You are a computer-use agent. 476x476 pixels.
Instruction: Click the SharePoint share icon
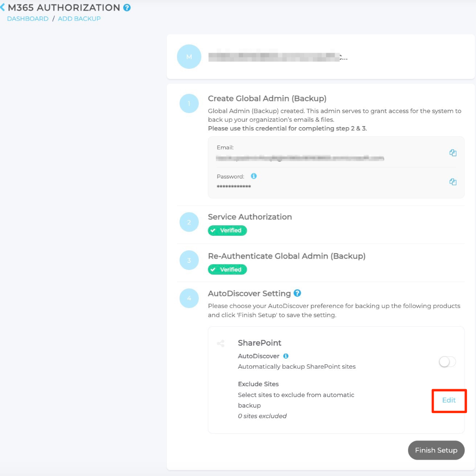tap(220, 344)
